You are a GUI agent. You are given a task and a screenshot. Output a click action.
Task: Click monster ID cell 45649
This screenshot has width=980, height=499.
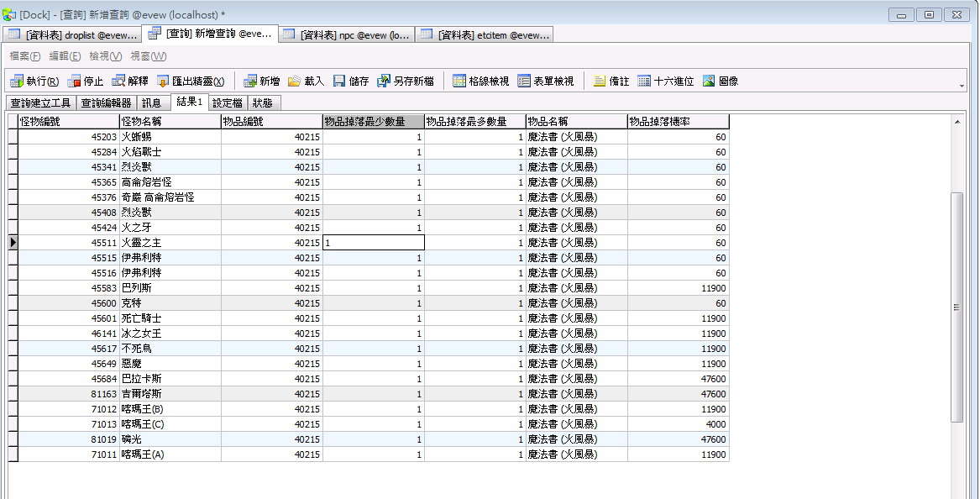click(x=69, y=364)
